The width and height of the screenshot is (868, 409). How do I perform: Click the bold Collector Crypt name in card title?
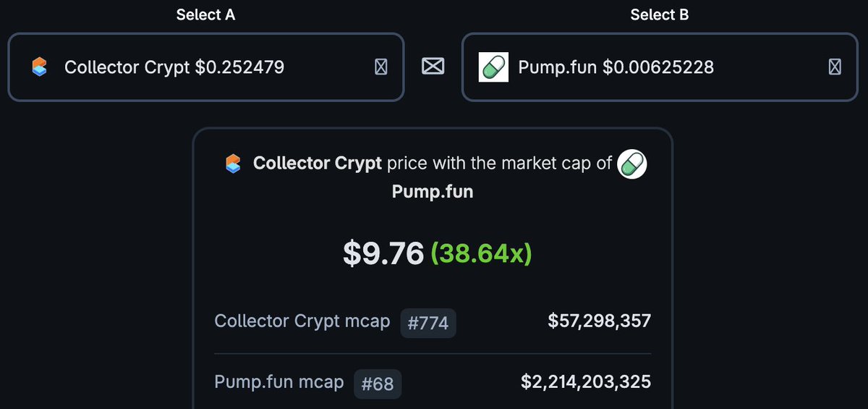click(x=317, y=164)
